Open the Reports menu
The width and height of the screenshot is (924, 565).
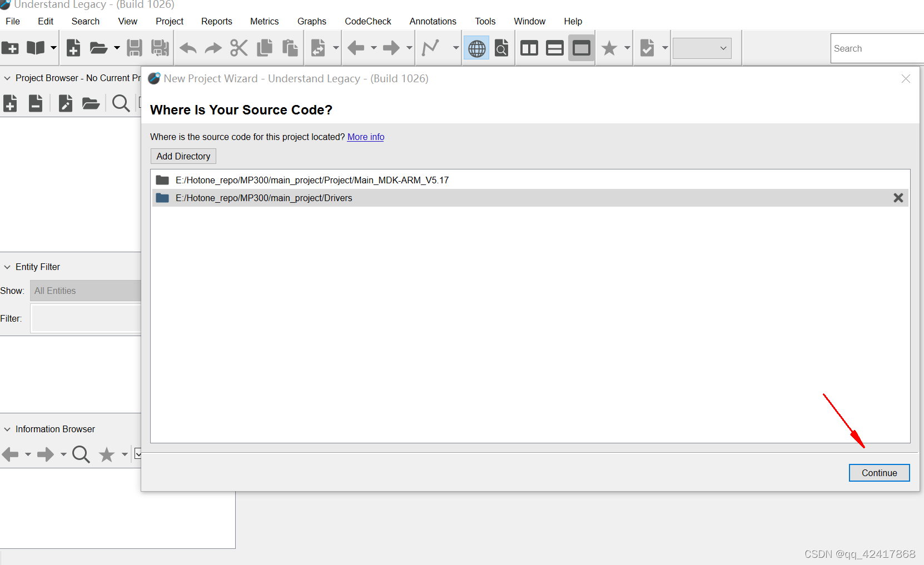click(217, 21)
